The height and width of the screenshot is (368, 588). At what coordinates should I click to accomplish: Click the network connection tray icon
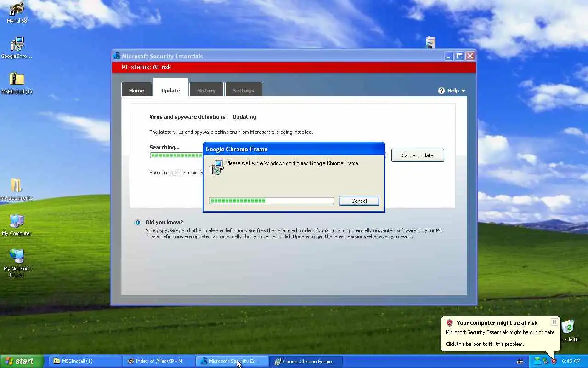click(x=537, y=361)
